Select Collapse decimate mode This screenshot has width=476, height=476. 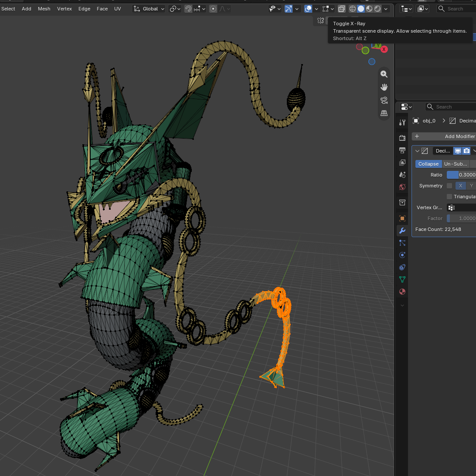(428, 164)
